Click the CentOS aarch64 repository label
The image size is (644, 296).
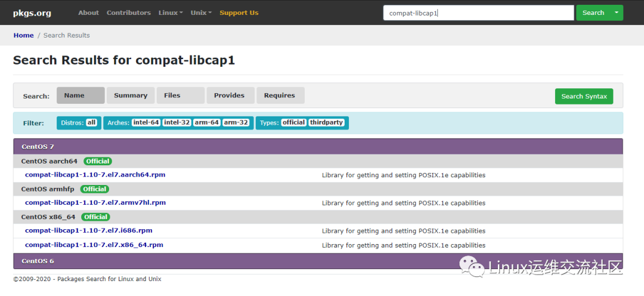(49, 161)
